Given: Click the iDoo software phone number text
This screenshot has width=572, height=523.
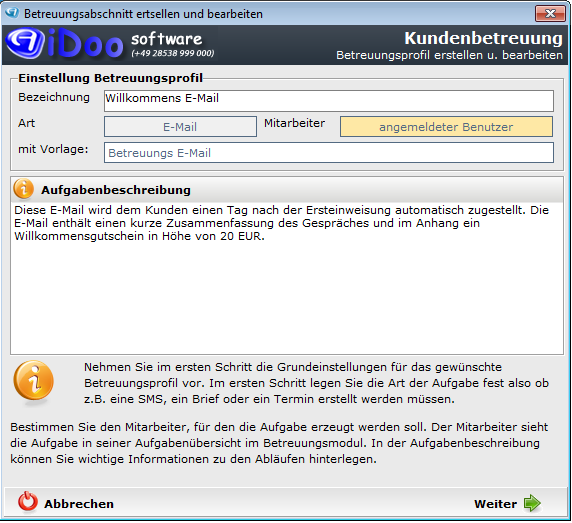Looking at the screenshot, I should click(x=173, y=53).
